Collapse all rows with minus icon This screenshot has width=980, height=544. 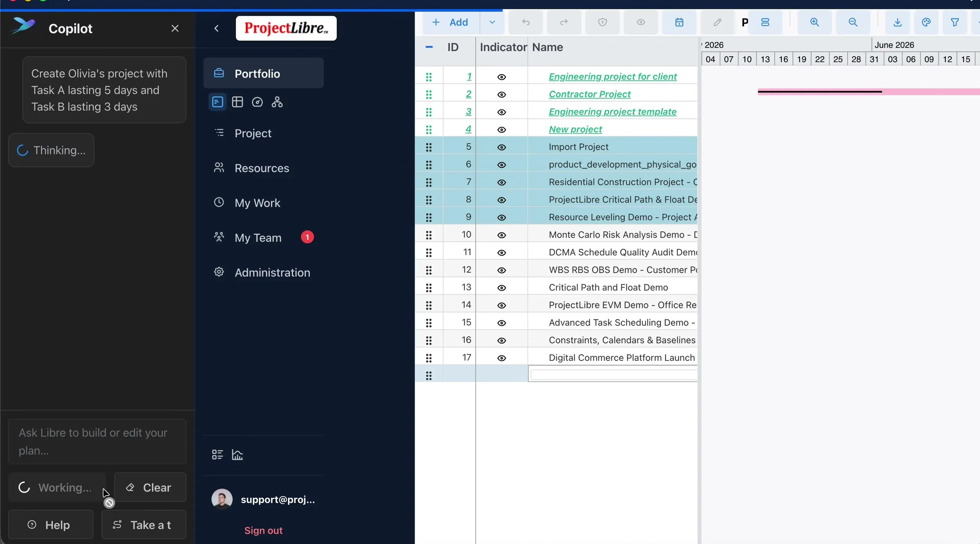(x=429, y=47)
